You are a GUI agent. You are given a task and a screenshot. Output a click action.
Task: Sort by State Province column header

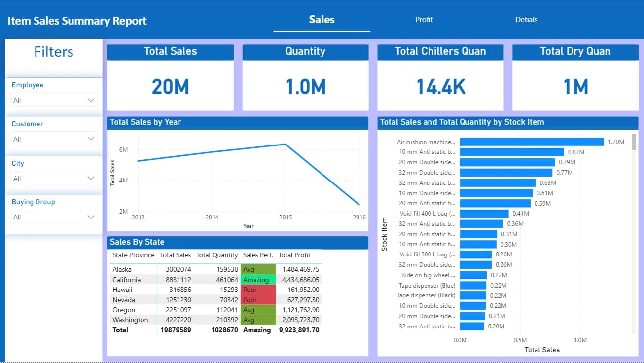click(133, 255)
